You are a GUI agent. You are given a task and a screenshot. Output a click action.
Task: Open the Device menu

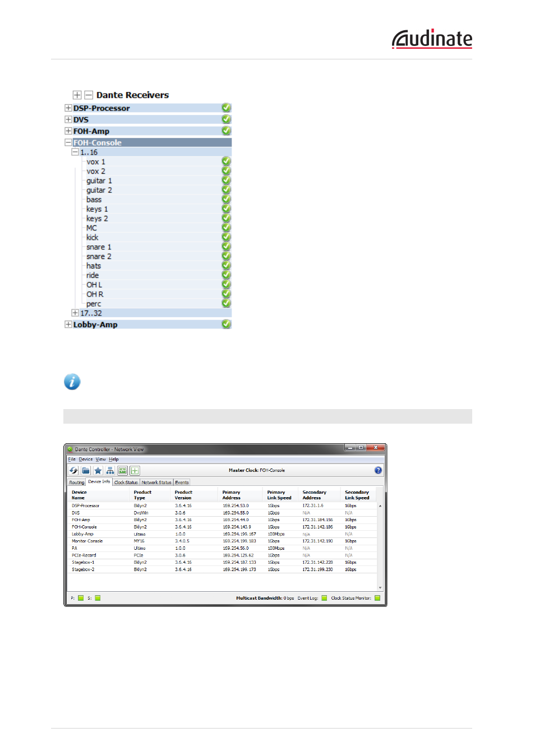coord(86,459)
